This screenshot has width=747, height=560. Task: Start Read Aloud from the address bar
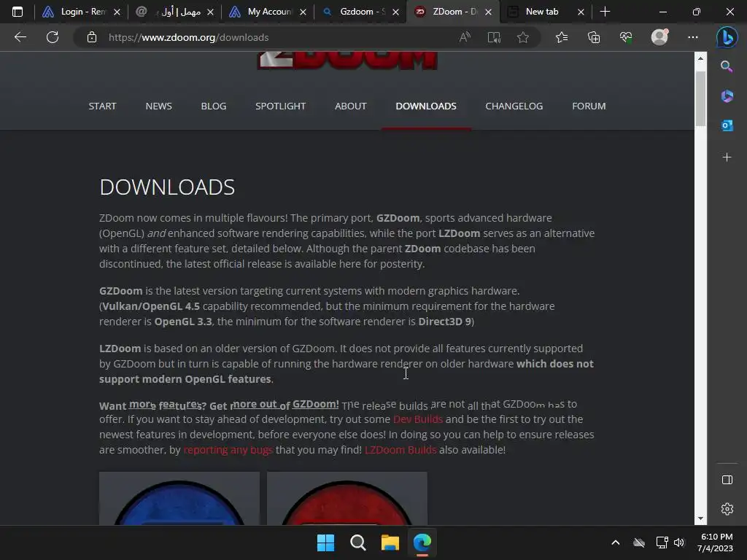(x=465, y=37)
